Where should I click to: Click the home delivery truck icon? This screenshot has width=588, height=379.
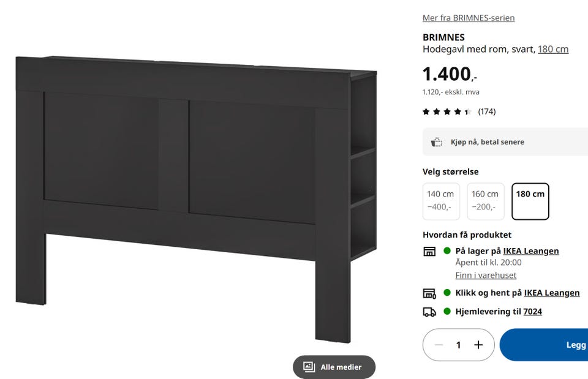[429, 312]
